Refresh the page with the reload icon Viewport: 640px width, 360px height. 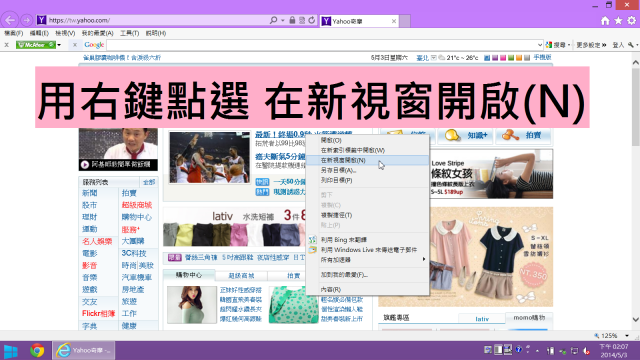[312, 20]
